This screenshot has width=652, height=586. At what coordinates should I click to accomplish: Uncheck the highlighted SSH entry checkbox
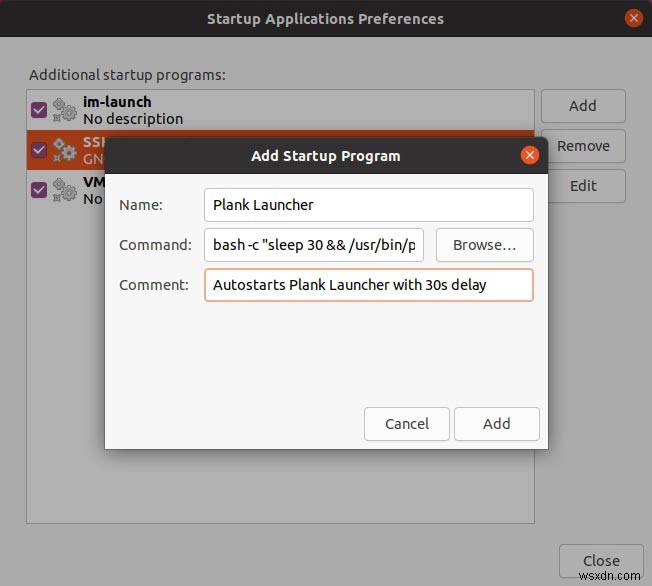(39, 150)
